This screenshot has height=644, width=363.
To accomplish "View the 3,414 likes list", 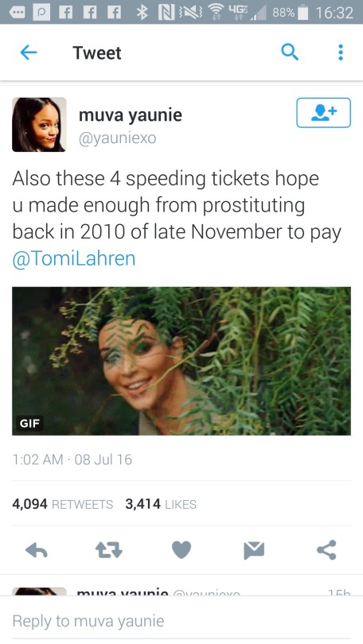I will pyautogui.click(x=161, y=504).
